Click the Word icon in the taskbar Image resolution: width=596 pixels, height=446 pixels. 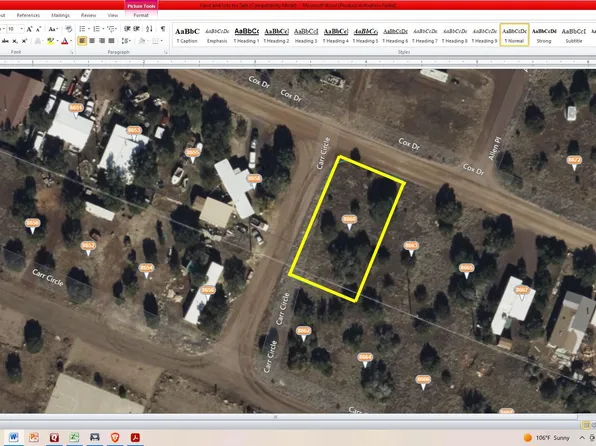[x=14, y=437]
